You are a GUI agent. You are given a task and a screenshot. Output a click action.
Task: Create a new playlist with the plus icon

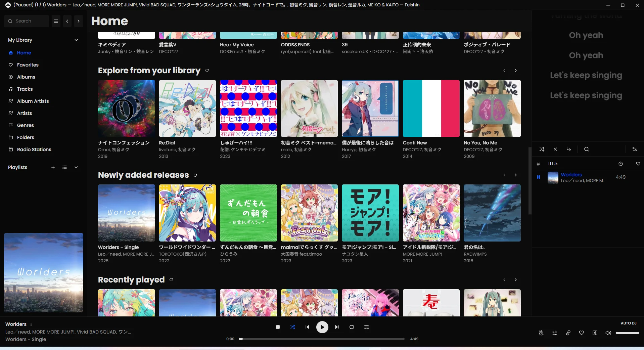coord(53,167)
